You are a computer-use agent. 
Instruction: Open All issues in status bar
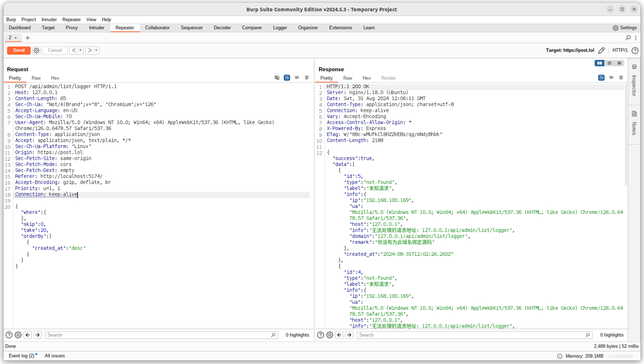pos(55,356)
